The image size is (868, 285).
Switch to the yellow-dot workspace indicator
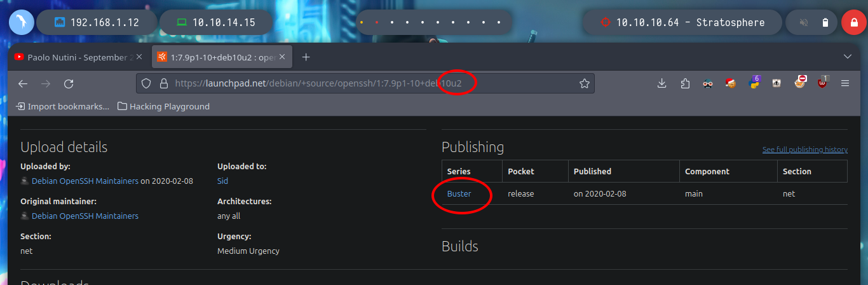tap(362, 22)
